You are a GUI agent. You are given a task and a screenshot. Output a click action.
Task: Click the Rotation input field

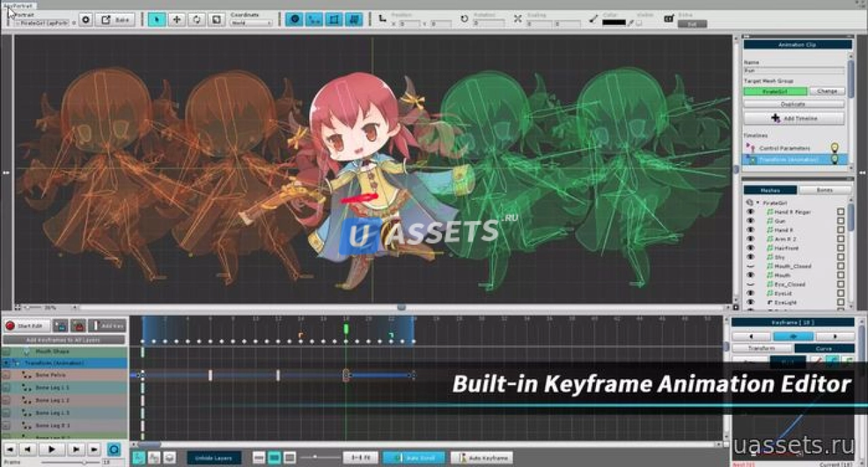tap(490, 24)
